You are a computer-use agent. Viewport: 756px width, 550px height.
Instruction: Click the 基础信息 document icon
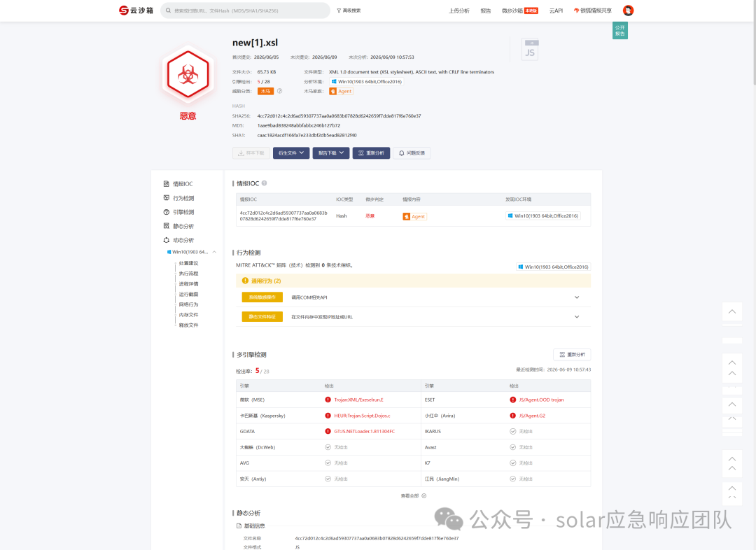click(239, 526)
